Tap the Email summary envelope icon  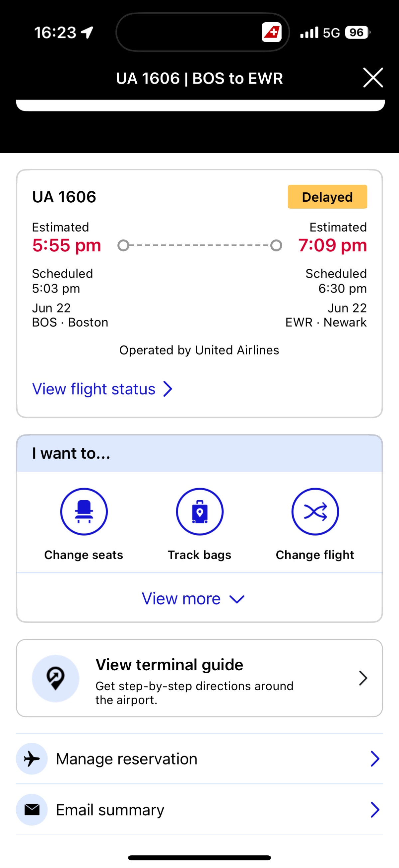click(x=32, y=809)
